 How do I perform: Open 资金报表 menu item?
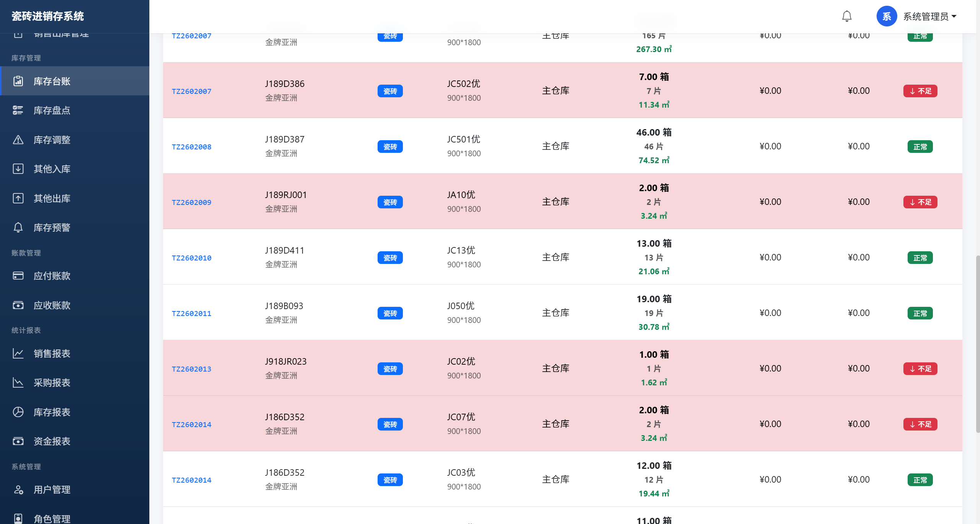coord(75,441)
